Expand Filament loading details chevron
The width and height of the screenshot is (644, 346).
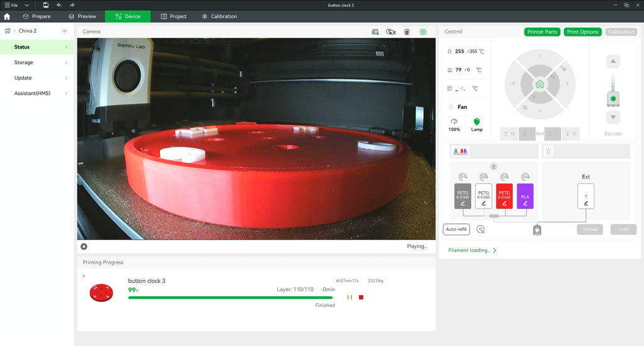tap(494, 250)
